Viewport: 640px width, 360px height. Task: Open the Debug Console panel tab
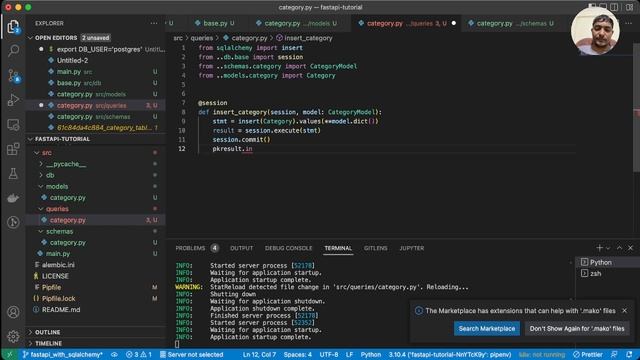(x=288, y=248)
